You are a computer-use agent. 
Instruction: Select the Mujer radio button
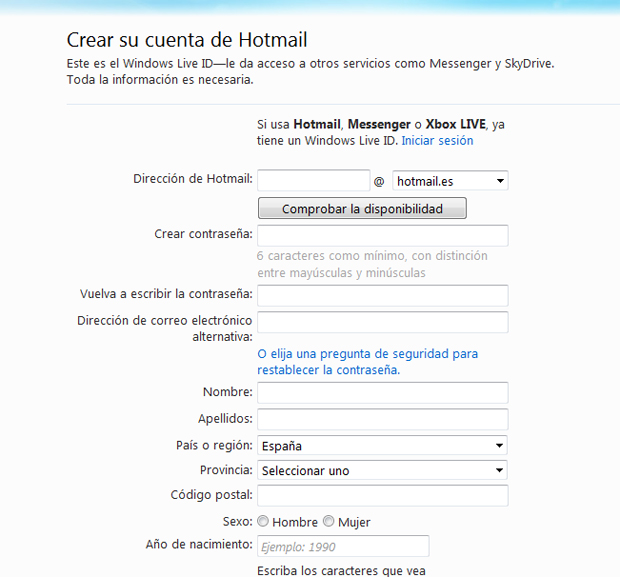coord(329,521)
